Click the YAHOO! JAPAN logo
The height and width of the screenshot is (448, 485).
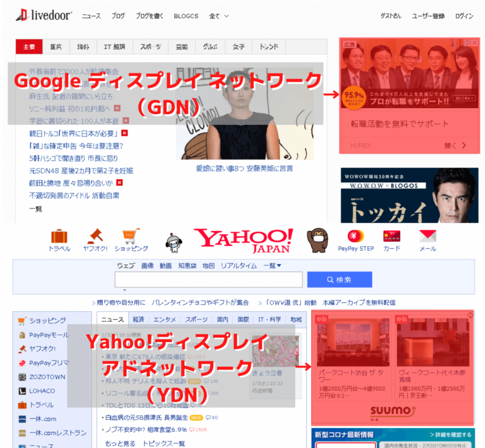[x=244, y=241]
